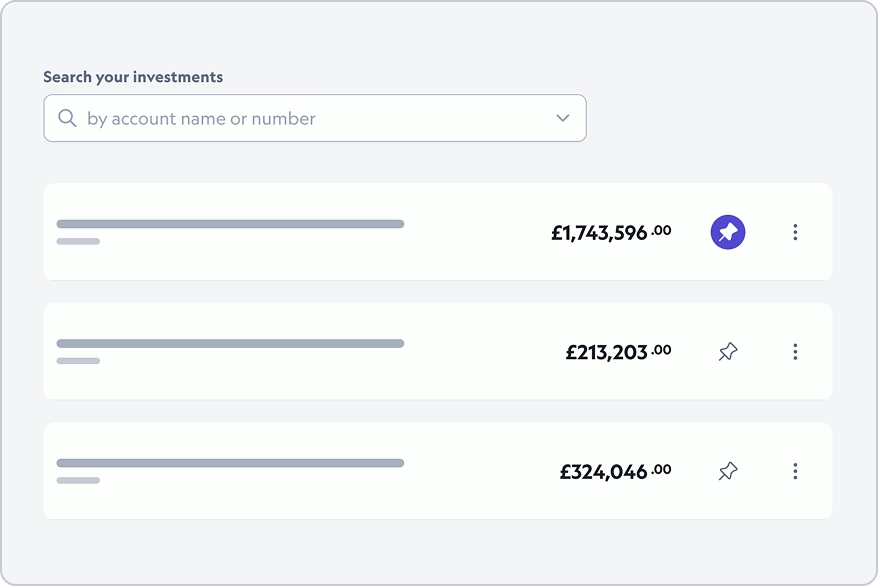Open the three-dot menu for £213,203 account
This screenshot has width=878, height=586.
[795, 352]
